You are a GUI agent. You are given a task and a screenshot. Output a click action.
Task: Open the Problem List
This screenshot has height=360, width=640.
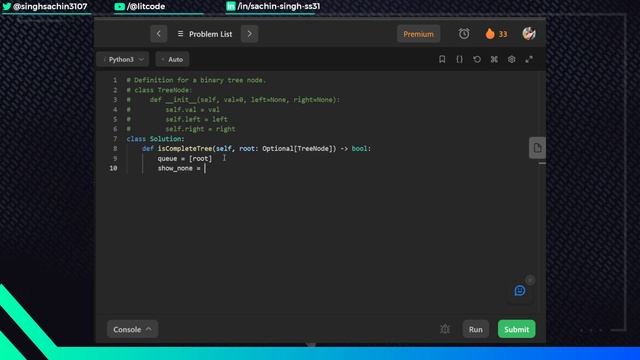tap(205, 34)
